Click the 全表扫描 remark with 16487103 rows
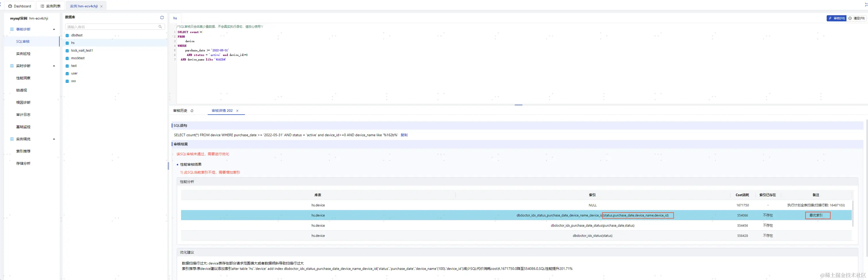Image resolution: width=868 pixels, height=280 pixels. 816,205
